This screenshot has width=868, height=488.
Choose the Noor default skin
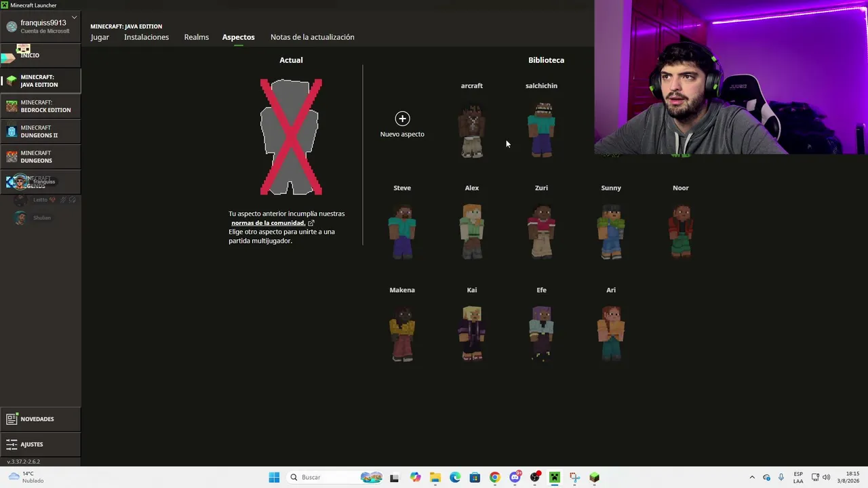tap(681, 232)
